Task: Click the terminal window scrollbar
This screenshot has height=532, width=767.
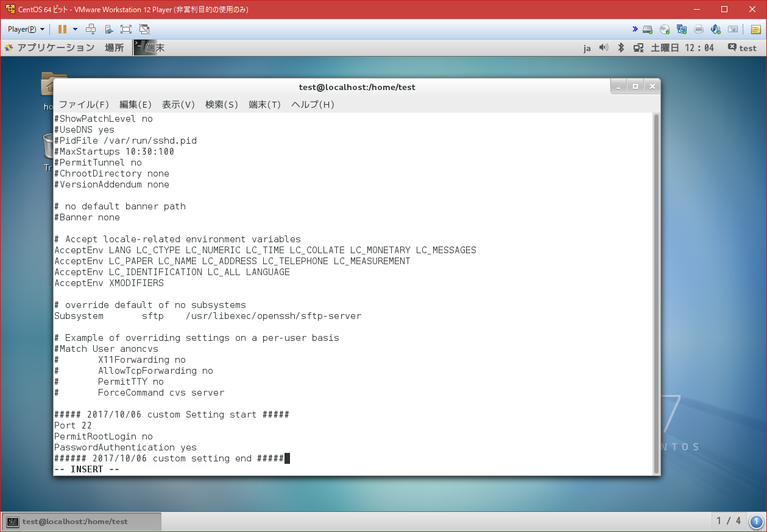Action: click(x=656, y=292)
